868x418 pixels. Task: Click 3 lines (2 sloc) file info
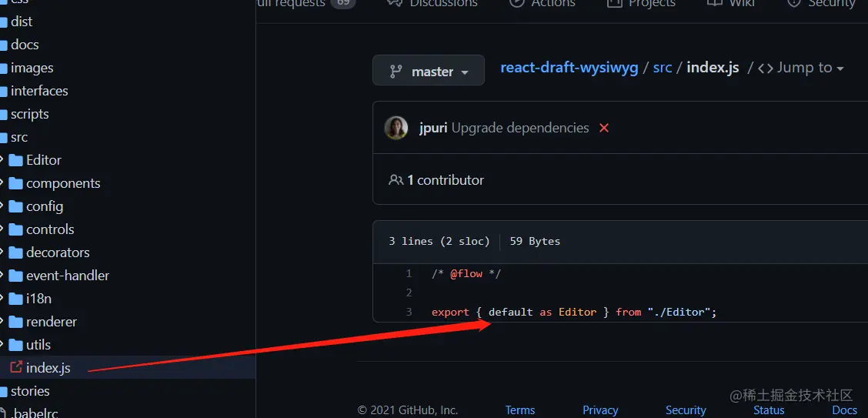coord(439,242)
